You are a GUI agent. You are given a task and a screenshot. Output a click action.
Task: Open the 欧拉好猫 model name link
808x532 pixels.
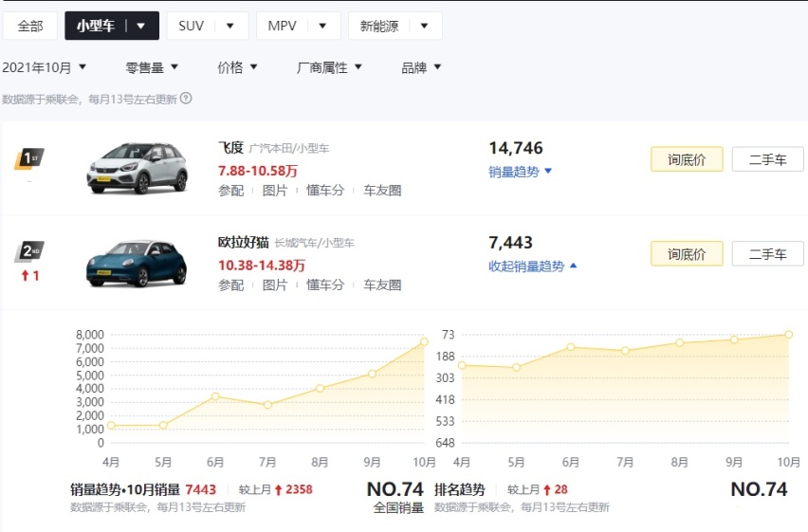[x=243, y=242]
